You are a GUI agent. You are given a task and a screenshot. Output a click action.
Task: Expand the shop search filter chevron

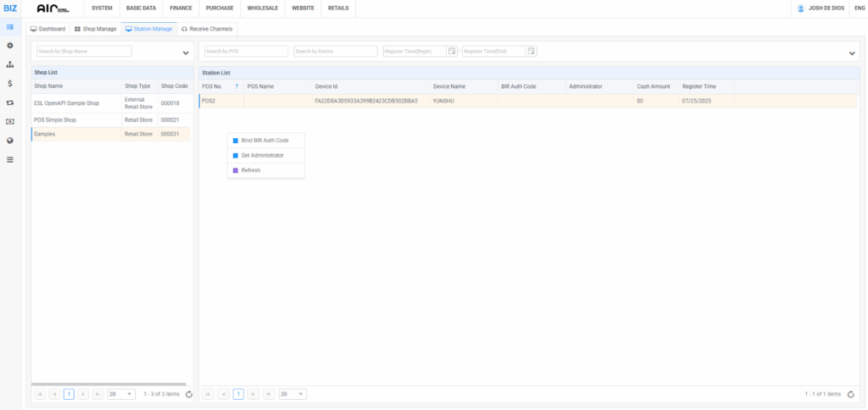186,53
